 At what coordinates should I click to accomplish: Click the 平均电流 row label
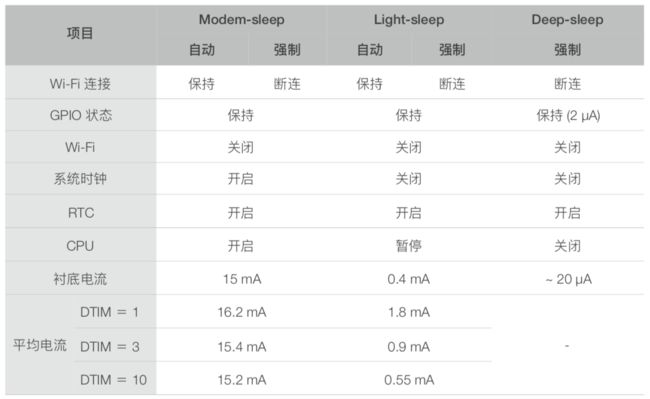coord(40,345)
